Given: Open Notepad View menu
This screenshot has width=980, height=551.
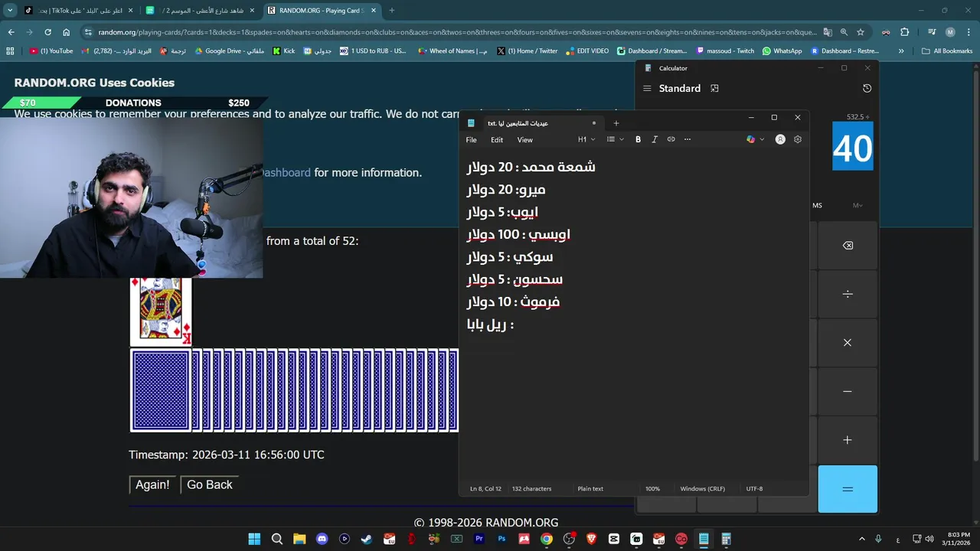Looking at the screenshot, I should pyautogui.click(x=524, y=140).
